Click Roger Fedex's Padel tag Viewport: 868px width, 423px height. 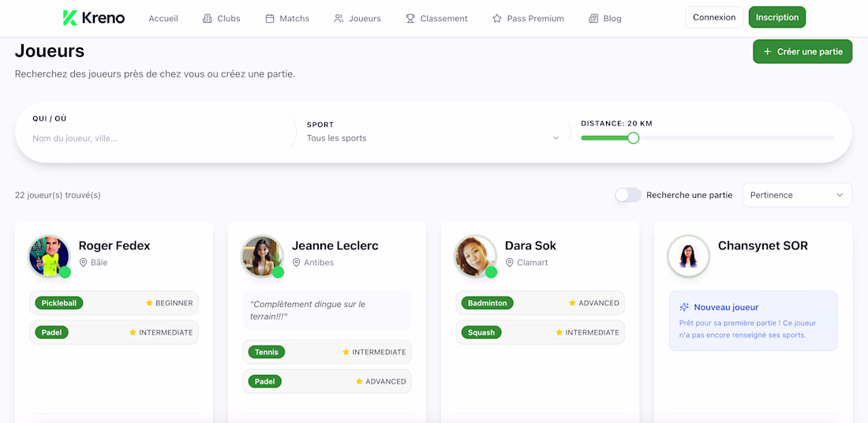pos(52,332)
